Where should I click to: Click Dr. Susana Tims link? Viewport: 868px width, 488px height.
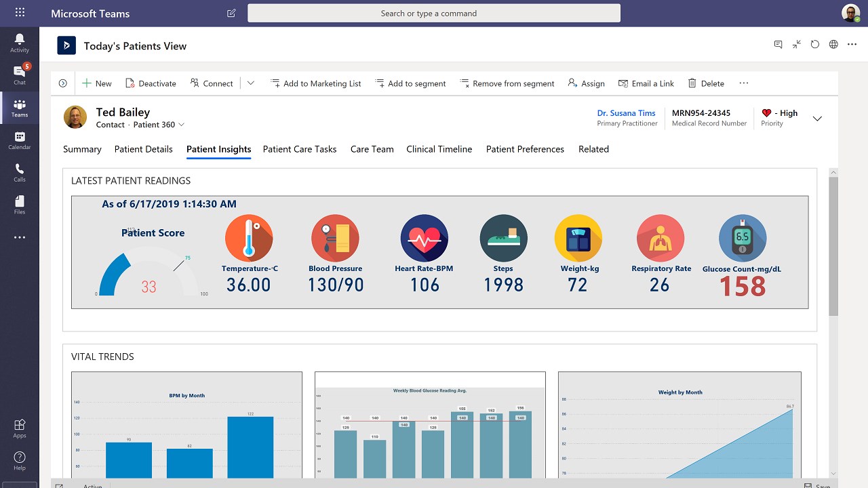(x=626, y=113)
